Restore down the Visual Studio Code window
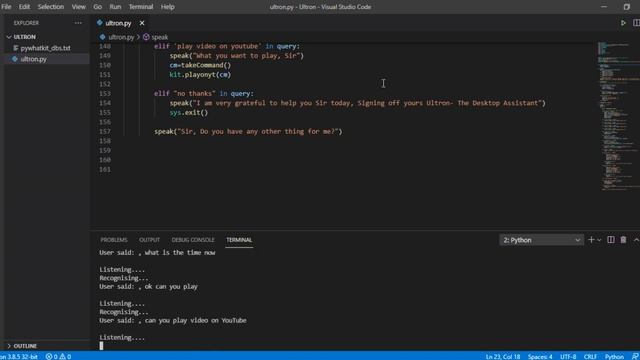Screen dimensions: 640x360 (627, 7)
